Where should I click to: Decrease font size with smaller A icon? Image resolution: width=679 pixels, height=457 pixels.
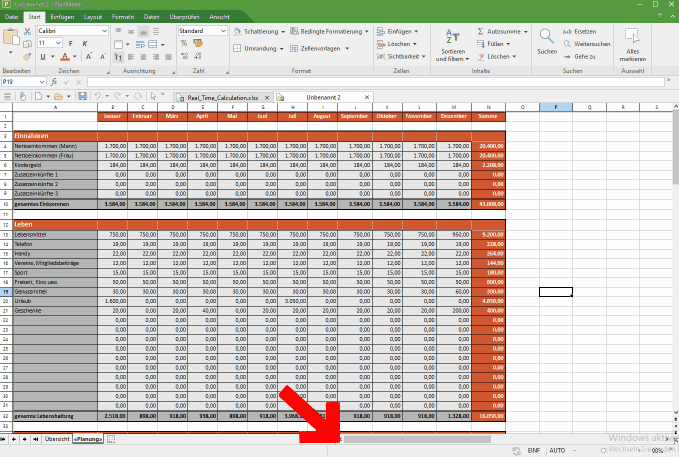tap(103, 56)
